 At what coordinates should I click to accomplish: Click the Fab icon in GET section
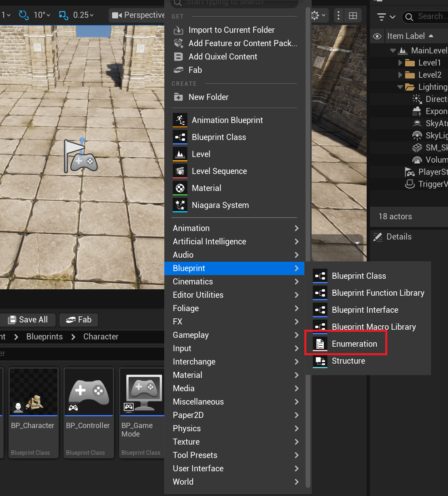click(x=178, y=70)
